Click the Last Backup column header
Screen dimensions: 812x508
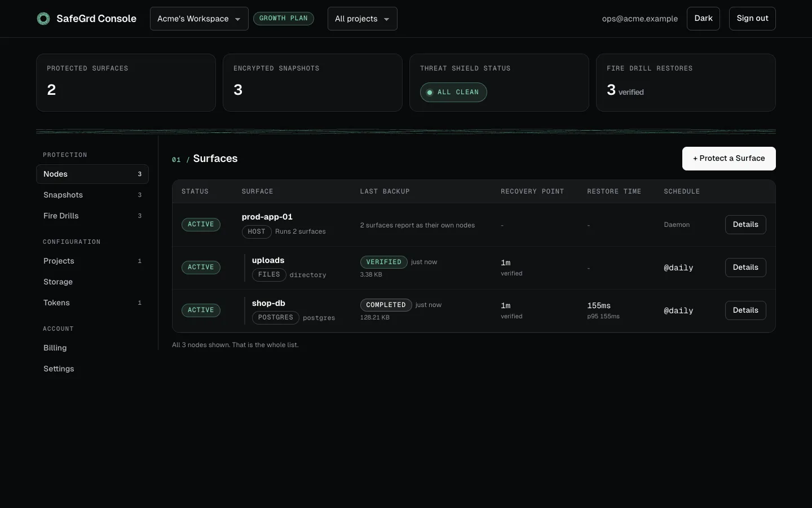[385, 192]
